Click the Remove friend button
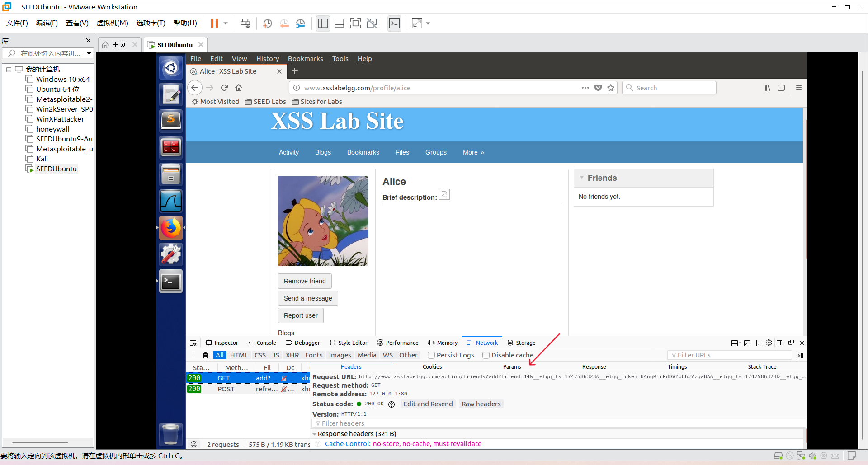868x465 pixels. 305,281
